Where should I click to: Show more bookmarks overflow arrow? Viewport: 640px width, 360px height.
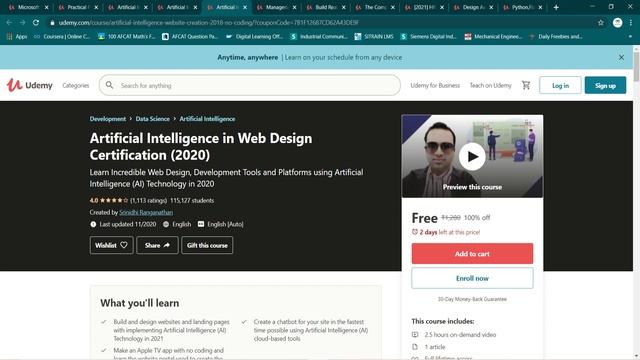(630, 37)
